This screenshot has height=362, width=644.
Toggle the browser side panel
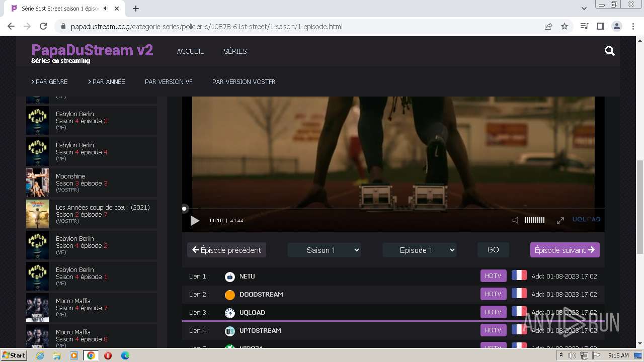(x=600, y=26)
